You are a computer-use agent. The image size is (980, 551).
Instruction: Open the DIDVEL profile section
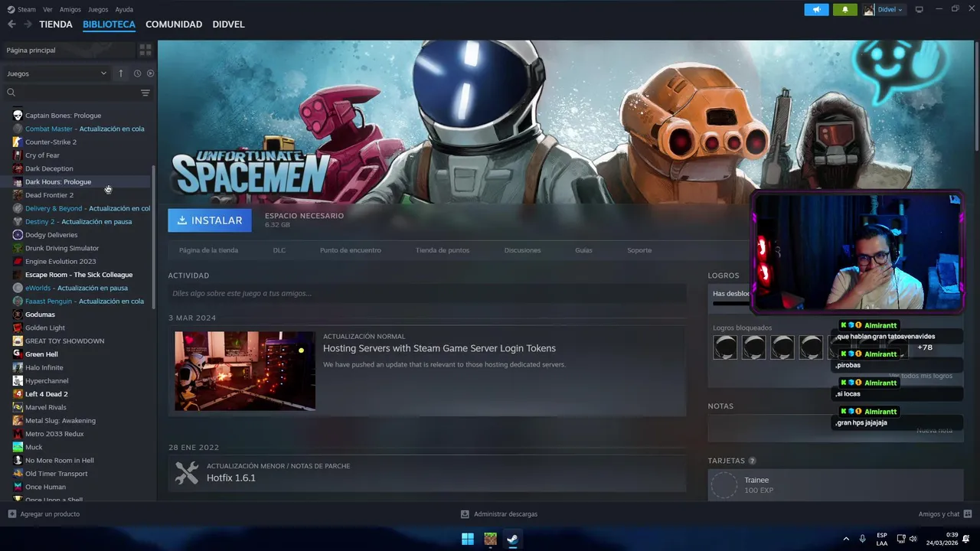228,24
